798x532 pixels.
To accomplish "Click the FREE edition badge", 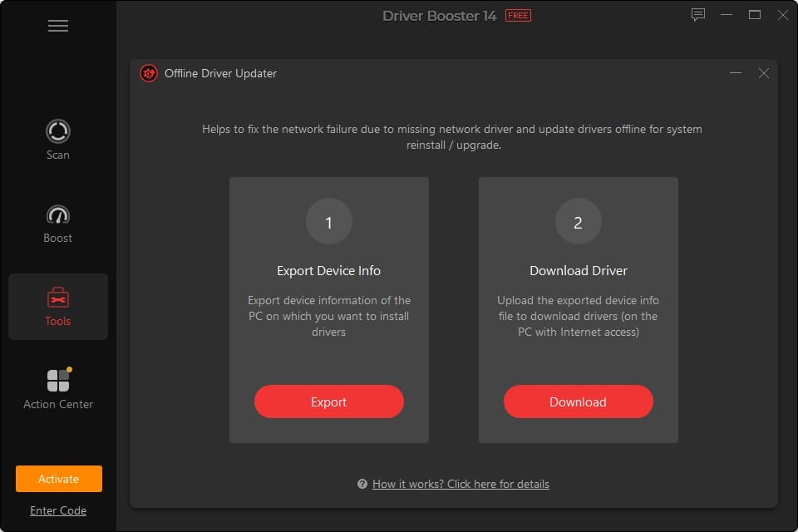I will [518, 15].
